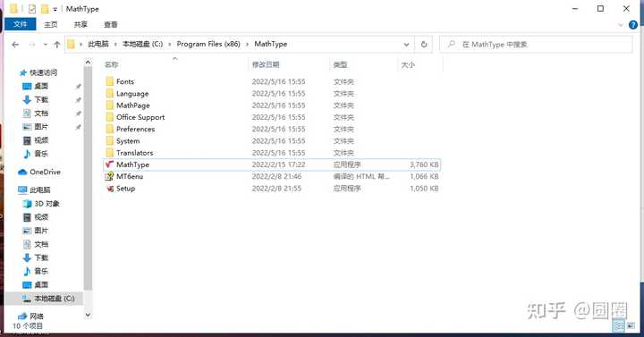Screen dimensions: 644x337
Task: Open pinned 下载 under 快速访问
Action: [x=36, y=99]
